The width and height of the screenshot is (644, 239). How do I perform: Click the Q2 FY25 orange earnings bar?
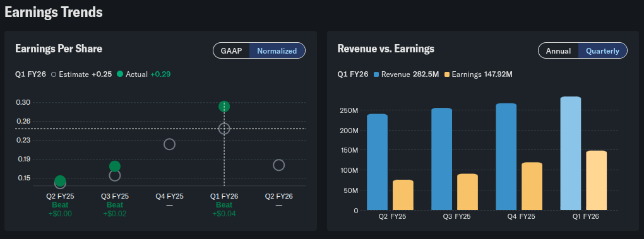pyautogui.click(x=403, y=195)
